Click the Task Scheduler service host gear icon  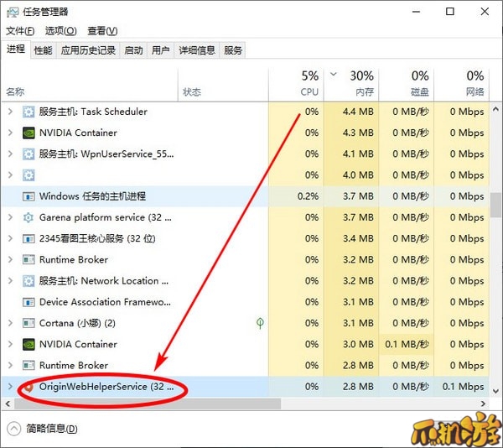point(29,112)
